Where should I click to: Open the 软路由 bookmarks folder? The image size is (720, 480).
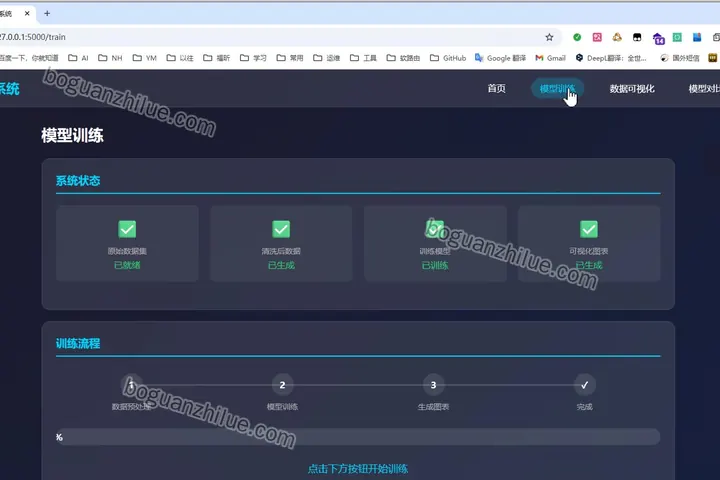coord(403,58)
